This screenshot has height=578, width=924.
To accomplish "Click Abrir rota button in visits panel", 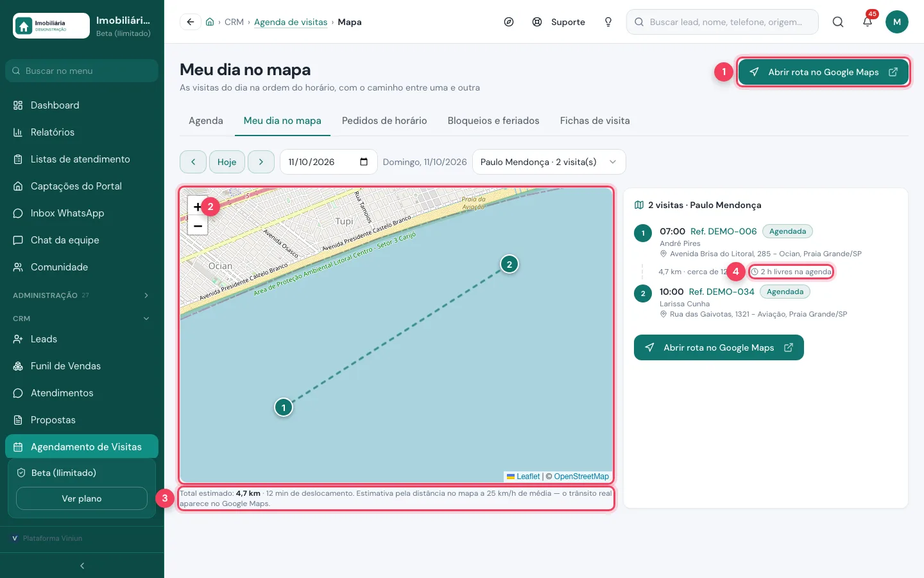I will point(719,347).
